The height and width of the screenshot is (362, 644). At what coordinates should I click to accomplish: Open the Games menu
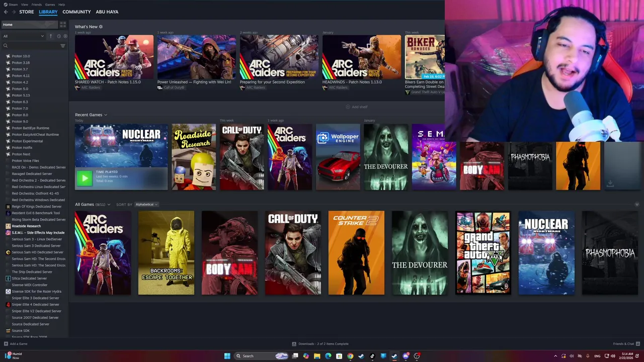[50, 5]
